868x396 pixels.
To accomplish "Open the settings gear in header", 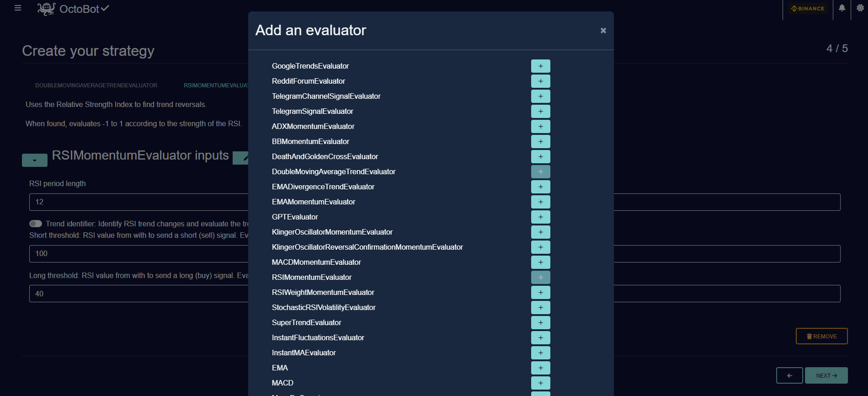I will pyautogui.click(x=860, y=8).
